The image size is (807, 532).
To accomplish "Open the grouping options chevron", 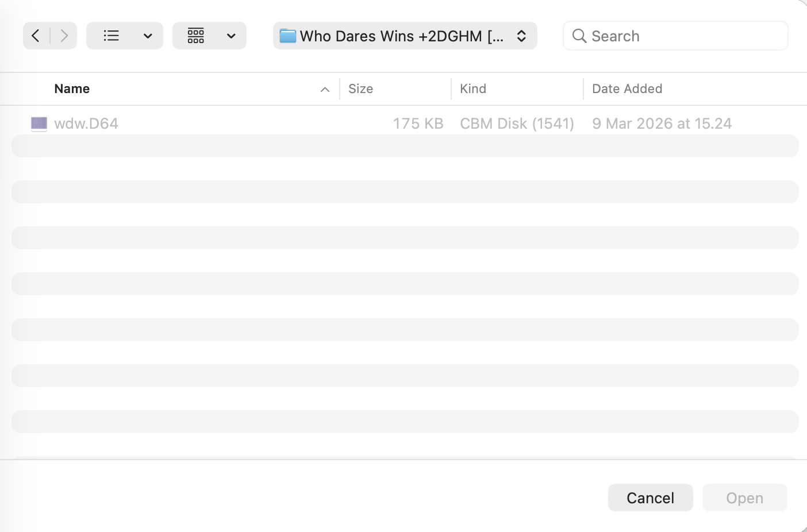I will [x=231, y=36].
